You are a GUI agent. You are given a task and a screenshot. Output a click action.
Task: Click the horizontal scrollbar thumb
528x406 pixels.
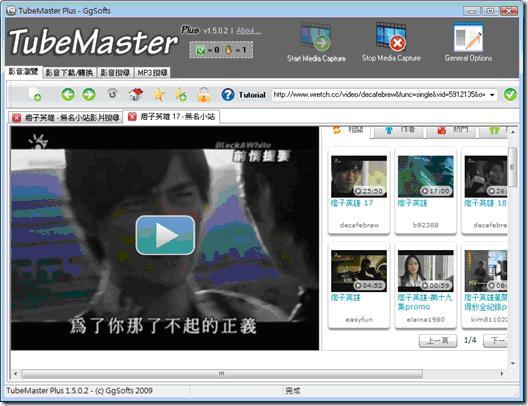(x=222, y=373)
